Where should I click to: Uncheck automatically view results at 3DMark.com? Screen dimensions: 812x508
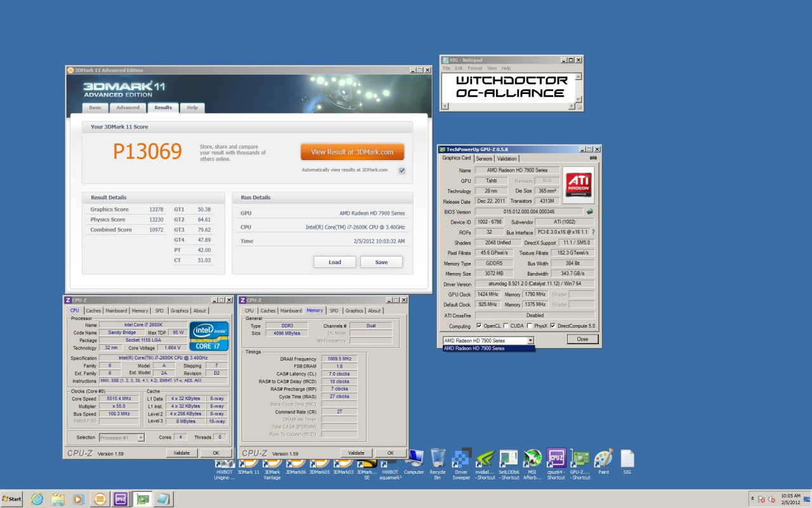(402, 170)
